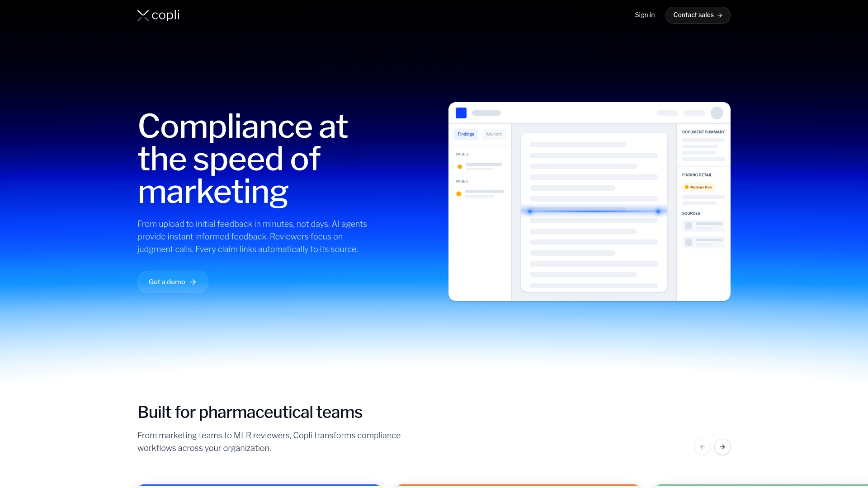Click the gray avatar circle in mockup

pyautogui.click(x=717, y=113)
